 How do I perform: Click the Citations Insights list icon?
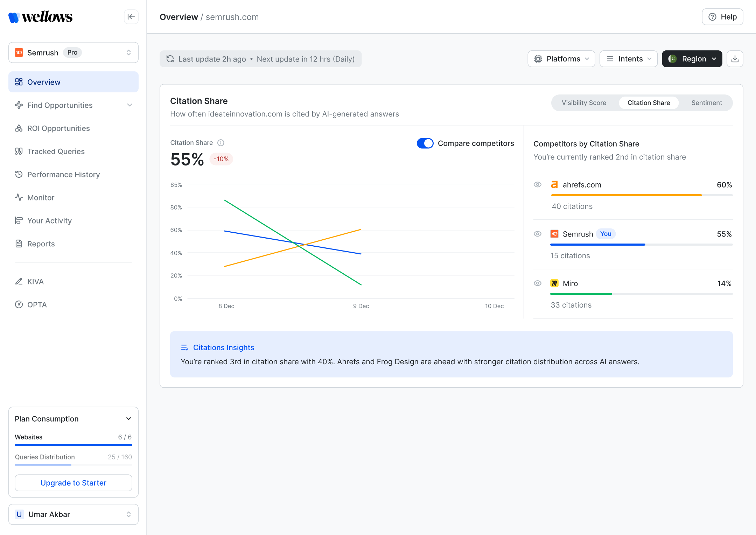[184, 347]
